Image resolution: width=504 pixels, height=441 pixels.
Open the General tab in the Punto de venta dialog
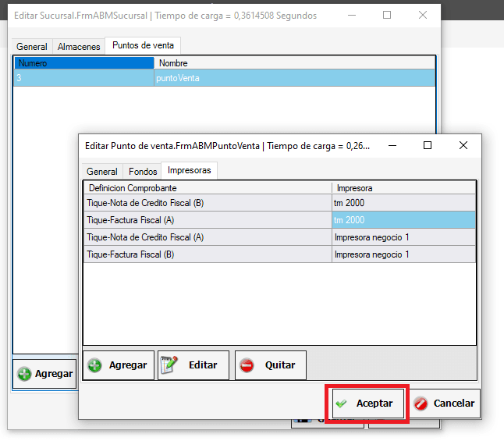pos(102,172)
